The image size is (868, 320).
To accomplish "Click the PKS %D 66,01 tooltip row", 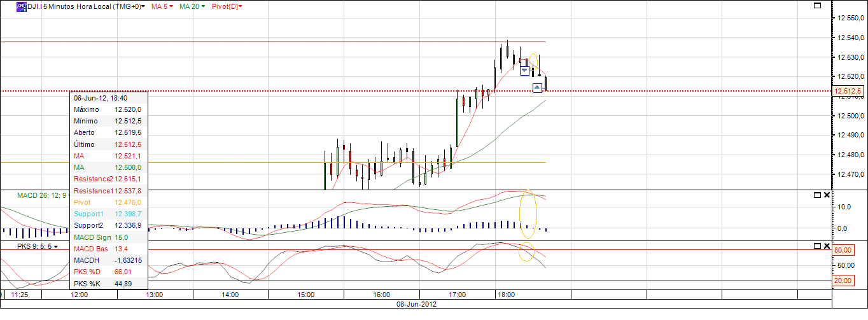I will click(109, 272).
